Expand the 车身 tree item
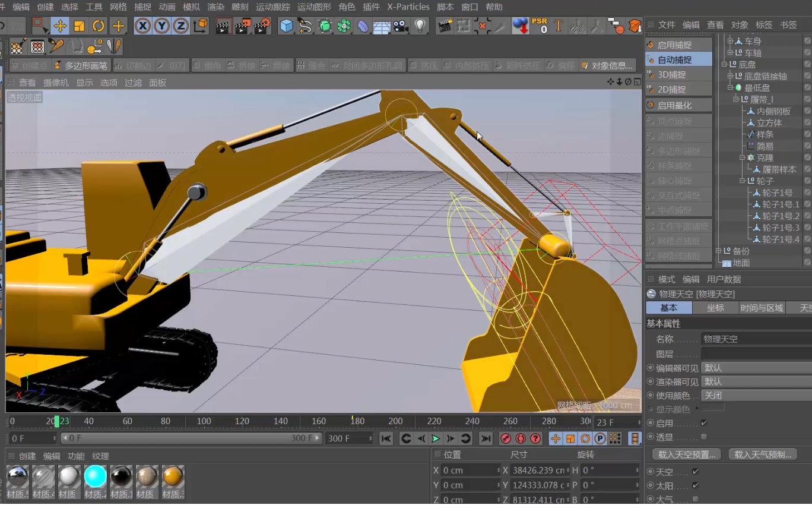 tap(729, 40)
